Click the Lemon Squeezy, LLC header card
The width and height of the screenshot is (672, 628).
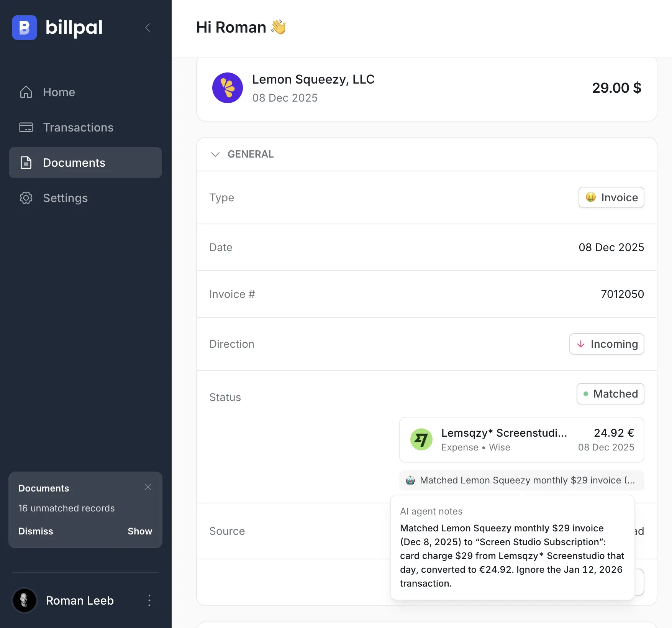[427, 89]
